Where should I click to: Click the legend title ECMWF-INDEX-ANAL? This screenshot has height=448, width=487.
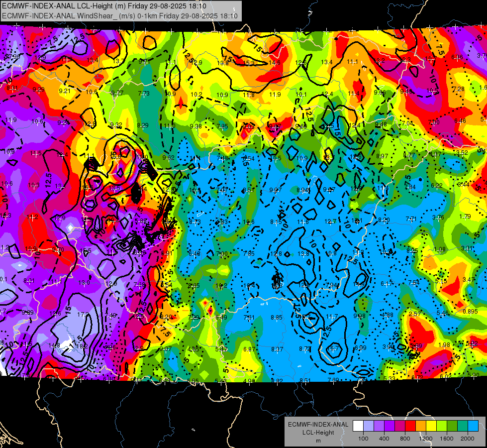point(318,425)
